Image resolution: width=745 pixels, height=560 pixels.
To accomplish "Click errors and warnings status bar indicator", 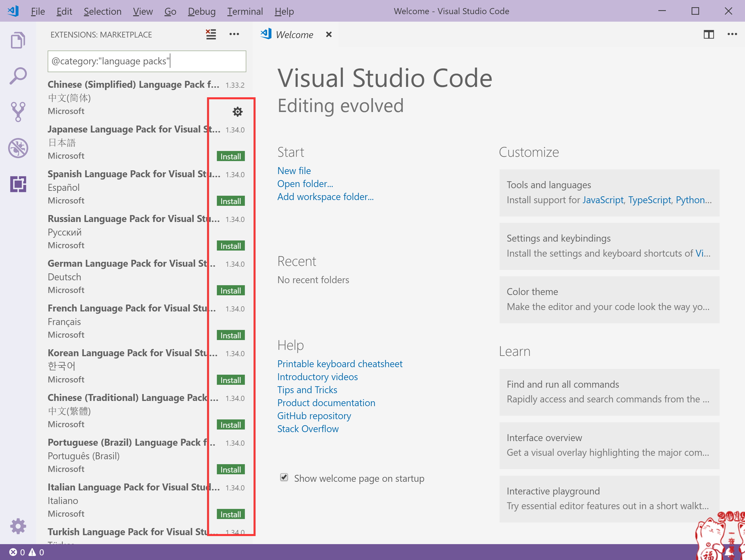I will [26, 552].
